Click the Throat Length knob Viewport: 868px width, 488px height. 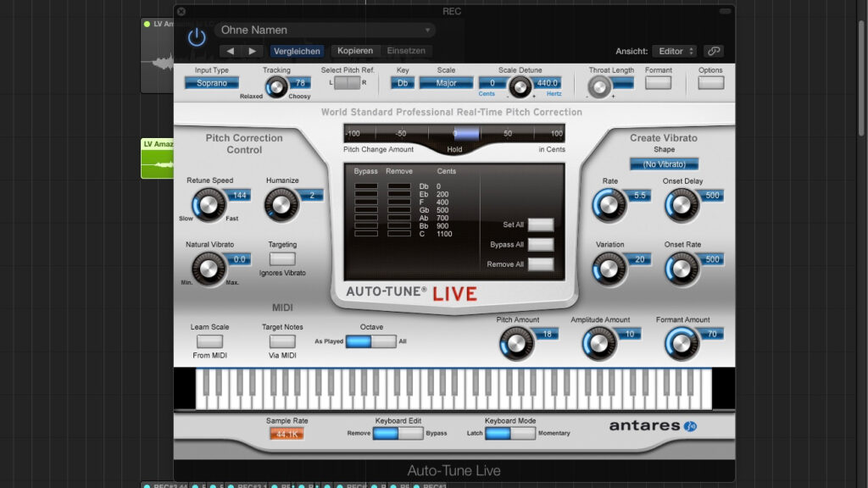click(x=599, y=87)
